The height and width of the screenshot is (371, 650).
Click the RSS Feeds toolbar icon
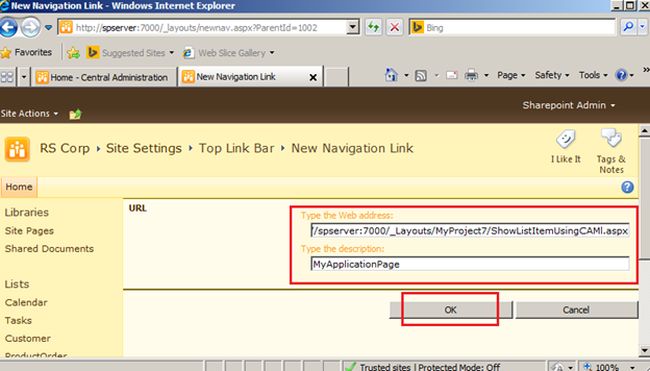pyautogui.click(x=421, y=75)
